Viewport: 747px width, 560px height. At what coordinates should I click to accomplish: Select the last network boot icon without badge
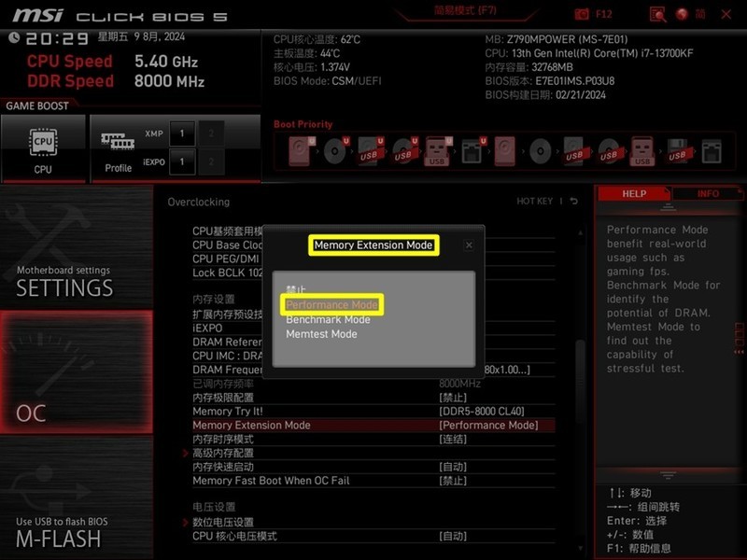pos(712,151)
